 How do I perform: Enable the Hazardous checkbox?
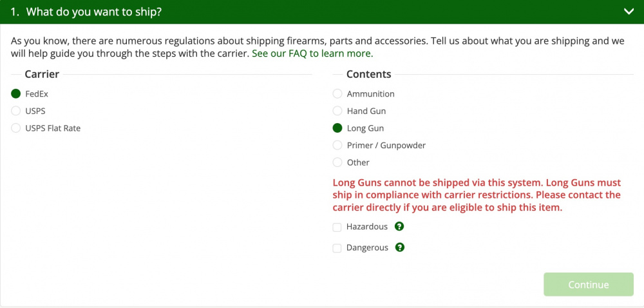click(x=337, y=227)
